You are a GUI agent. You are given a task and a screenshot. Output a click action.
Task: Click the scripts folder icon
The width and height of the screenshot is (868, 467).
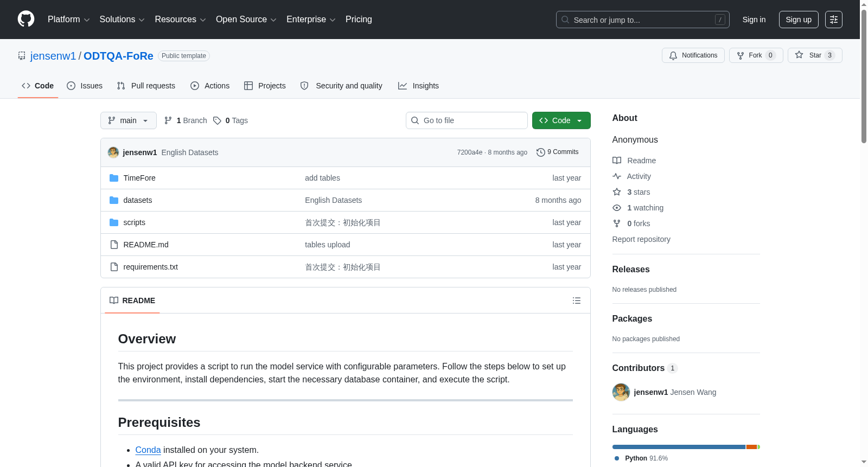[114, 222]
